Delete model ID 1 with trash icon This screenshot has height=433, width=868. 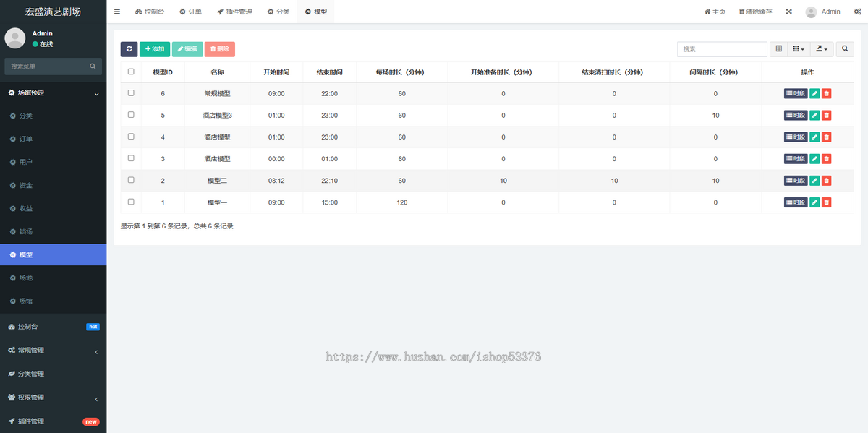[x=827, y=202]
